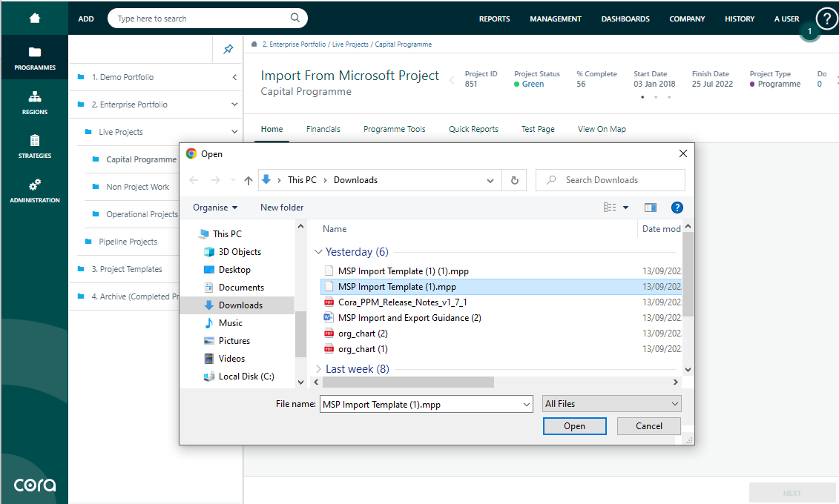The image size is (839, 504).
Task: Open the A USER menu
Action: (786, 19)
